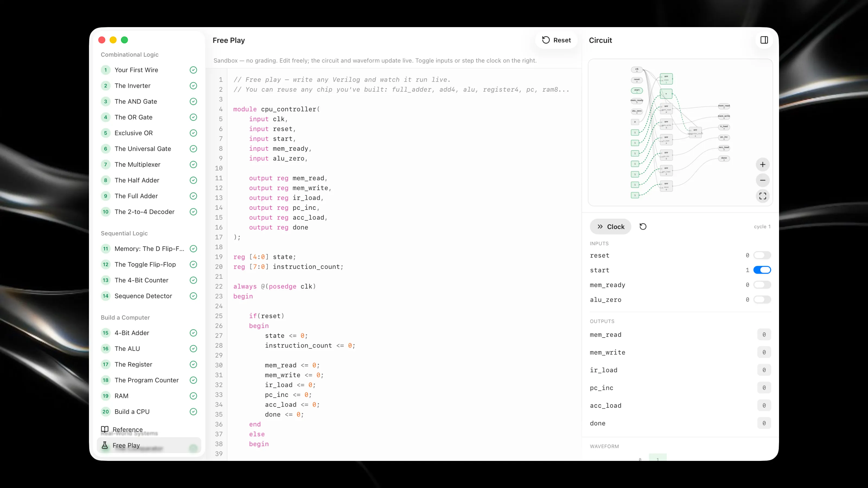Click the Reset code button

pos(556,40)
